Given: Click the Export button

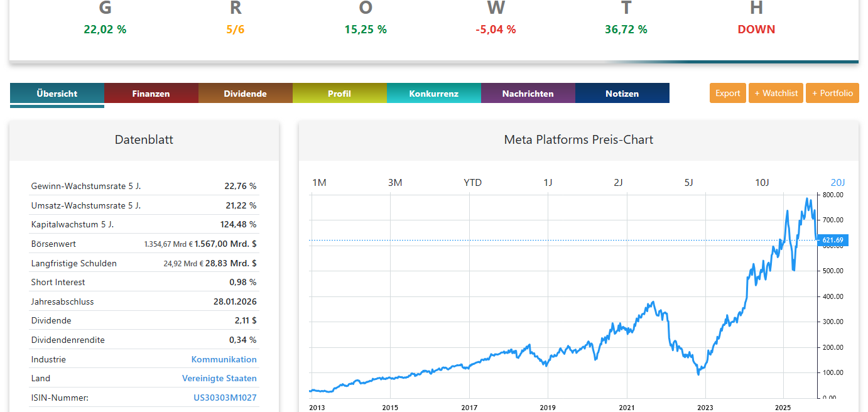Looking at the screenshot, I should 728,93.
